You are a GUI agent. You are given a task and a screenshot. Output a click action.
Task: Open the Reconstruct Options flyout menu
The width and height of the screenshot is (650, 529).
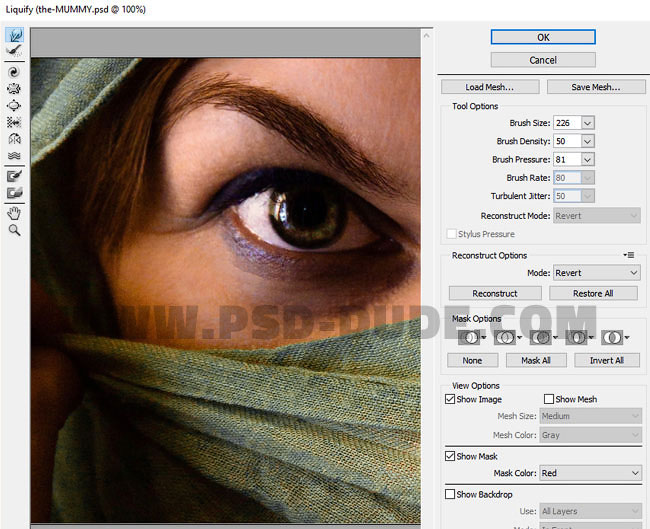(629, 255)
